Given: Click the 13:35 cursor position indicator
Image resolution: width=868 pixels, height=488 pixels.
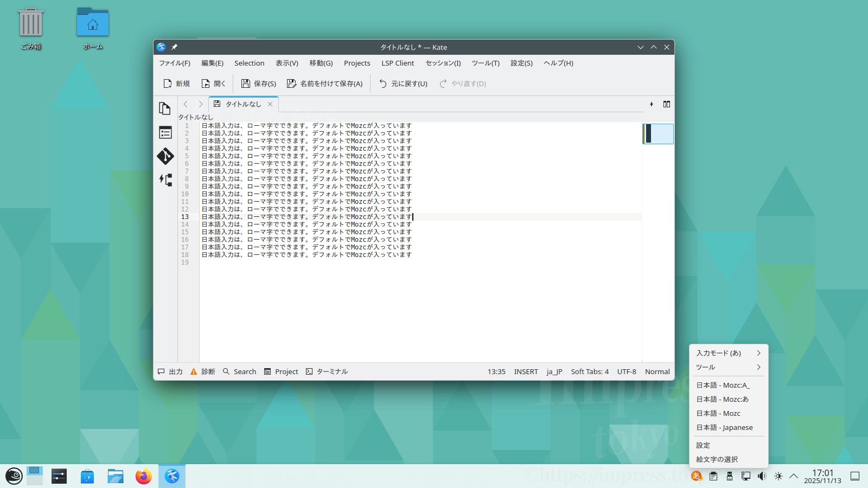Looking at the screenshot, I should click(496, 371).
